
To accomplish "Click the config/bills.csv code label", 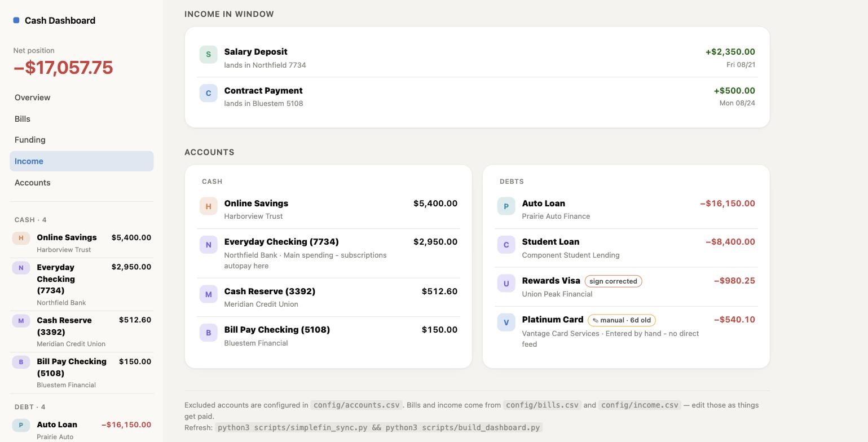I will 542,405.
